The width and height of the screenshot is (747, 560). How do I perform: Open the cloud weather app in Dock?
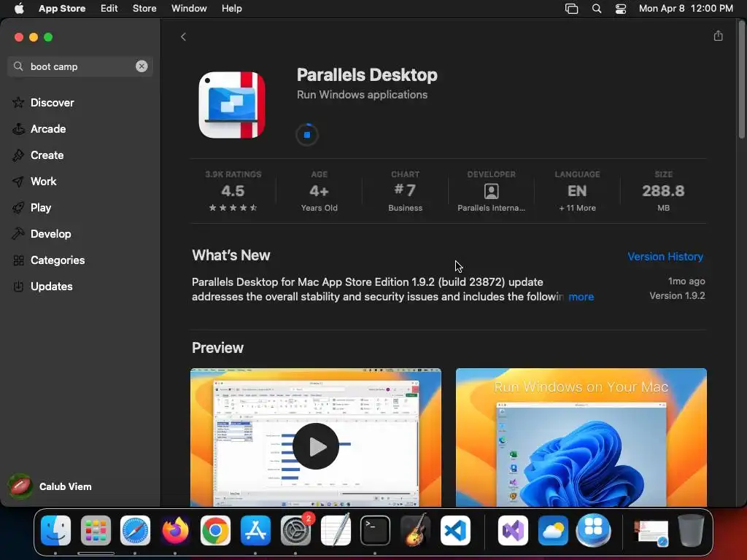click(553, 530)
